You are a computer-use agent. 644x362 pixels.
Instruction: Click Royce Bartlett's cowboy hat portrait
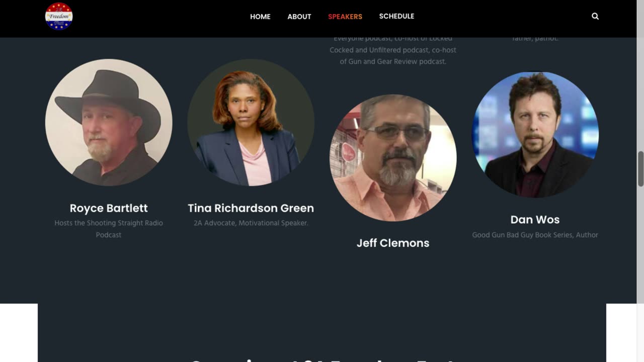click(109, 122)
